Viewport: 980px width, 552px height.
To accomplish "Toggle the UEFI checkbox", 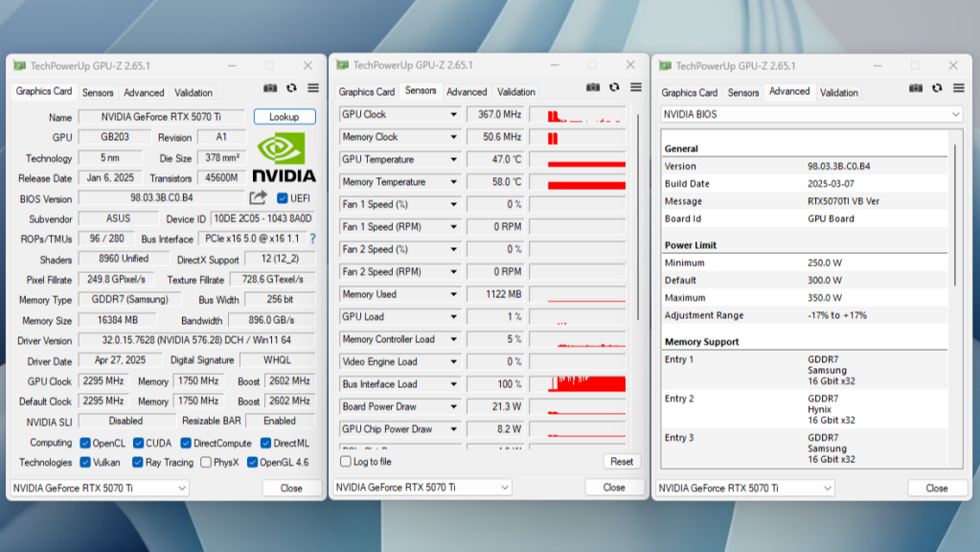I will tap(283, 198).
